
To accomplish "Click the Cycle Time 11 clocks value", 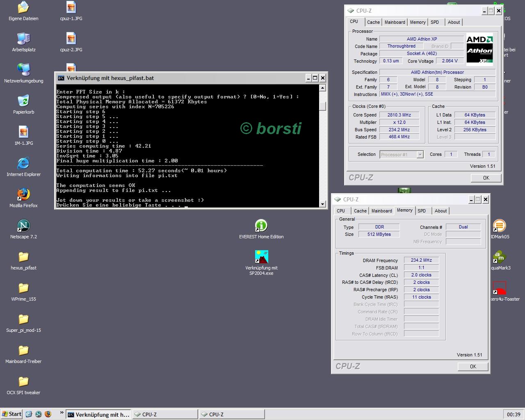I will [421, 297].
